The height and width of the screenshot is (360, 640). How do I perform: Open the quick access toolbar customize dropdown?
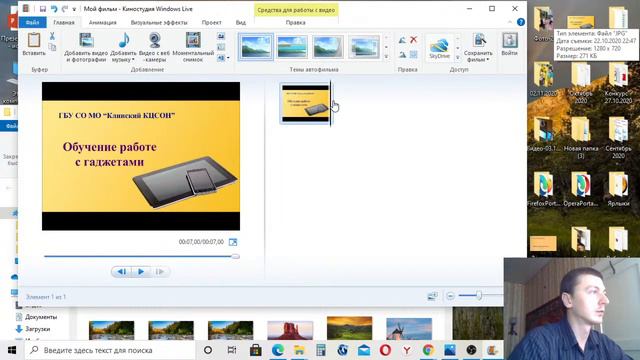coord(74,9)
